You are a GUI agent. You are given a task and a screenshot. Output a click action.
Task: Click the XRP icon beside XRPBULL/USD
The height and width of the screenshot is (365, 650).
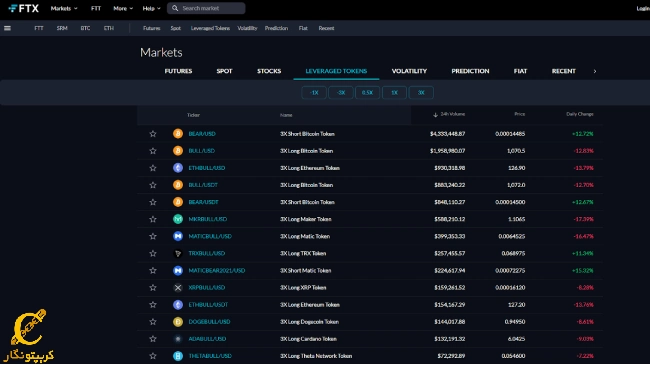point(178,287)
